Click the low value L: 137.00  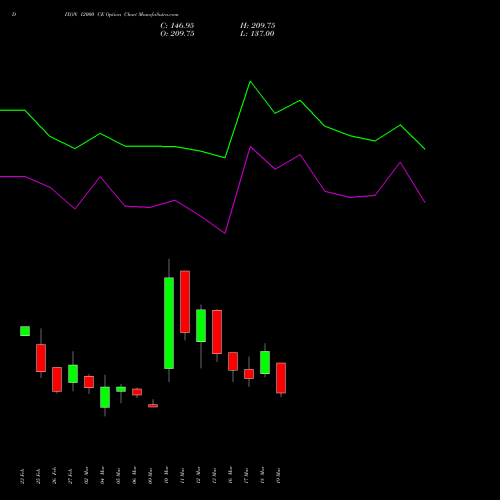pyautogui.click(x=257, y=34)
